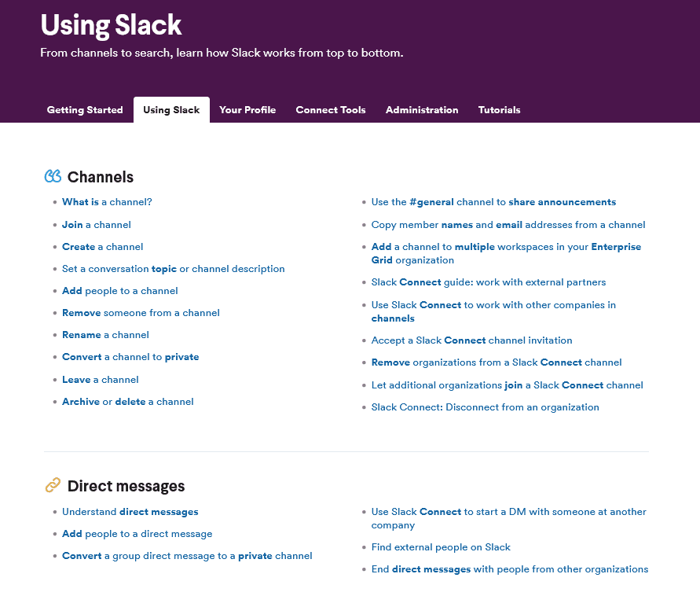Open "Rename a channel" help link
The height and width of the screenshot is (596, 700).
pyautogui.click(x=105, y=335)
